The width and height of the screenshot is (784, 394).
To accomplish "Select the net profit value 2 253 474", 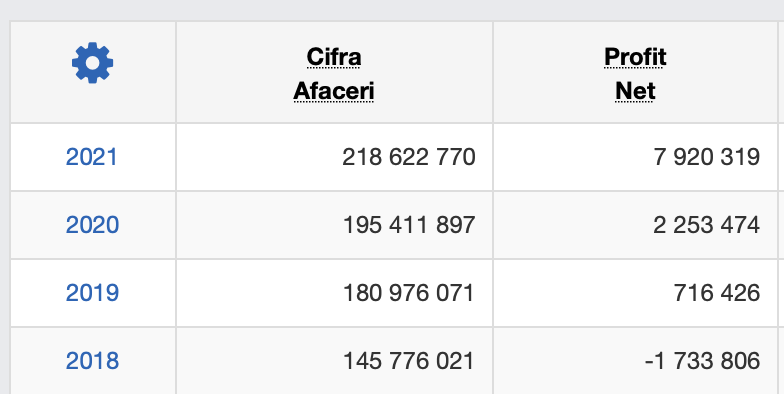I will pos(706,225).
